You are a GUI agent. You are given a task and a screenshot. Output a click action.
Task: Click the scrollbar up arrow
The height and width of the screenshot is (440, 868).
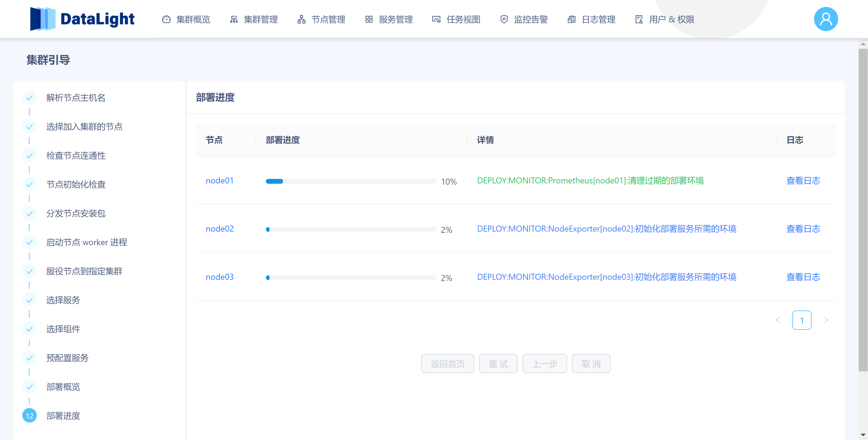pos(863,44)
